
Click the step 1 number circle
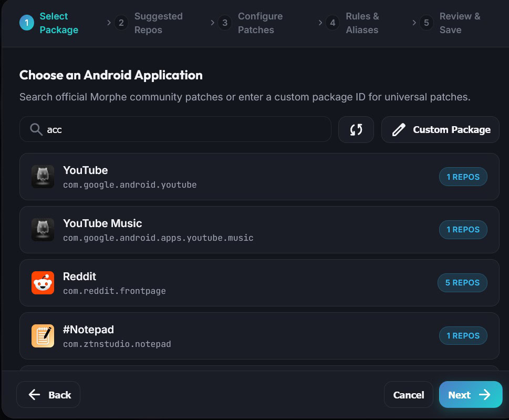[27, 23]
